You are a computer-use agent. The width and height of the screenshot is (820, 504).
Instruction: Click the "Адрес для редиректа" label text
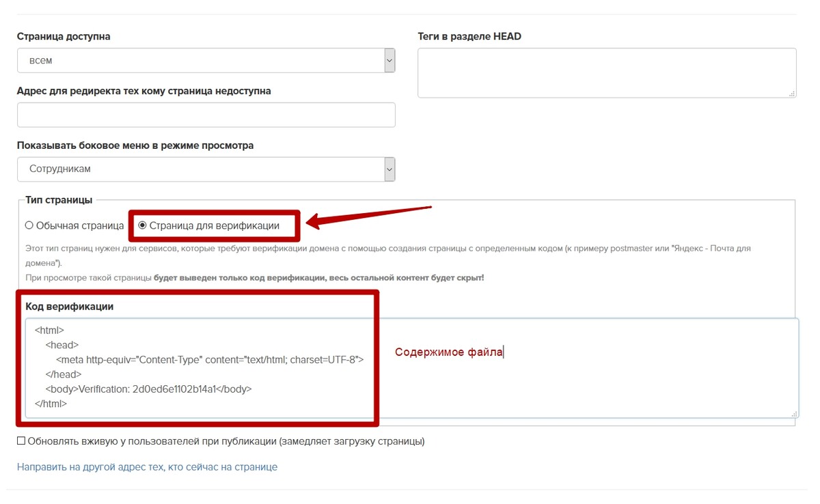(143, 90)
